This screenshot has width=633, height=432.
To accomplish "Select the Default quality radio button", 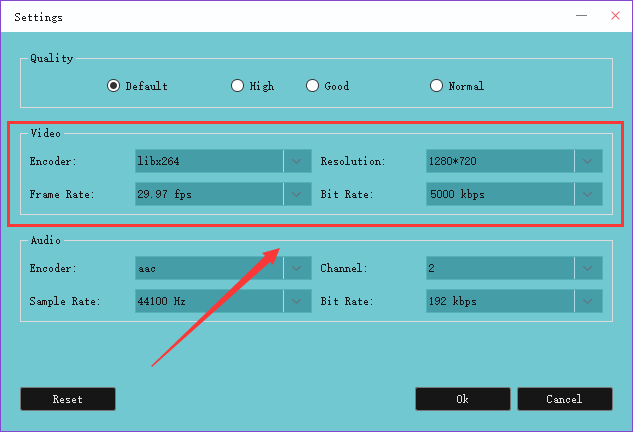I will 114,86.
